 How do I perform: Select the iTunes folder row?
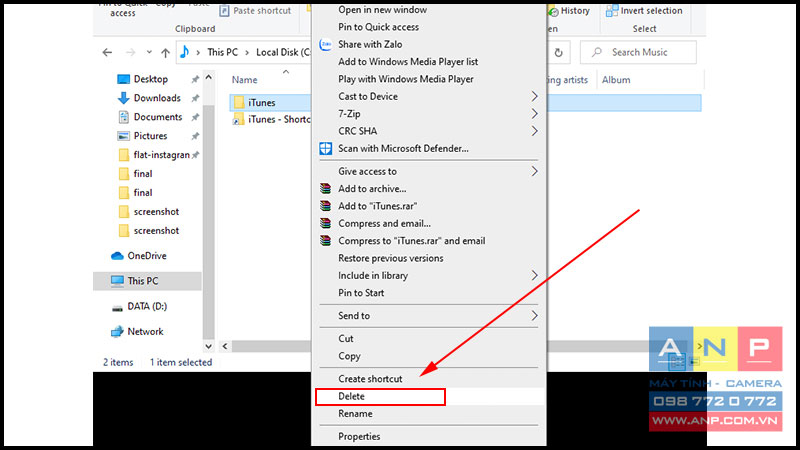pyautogui.click(x=465, y=103)
